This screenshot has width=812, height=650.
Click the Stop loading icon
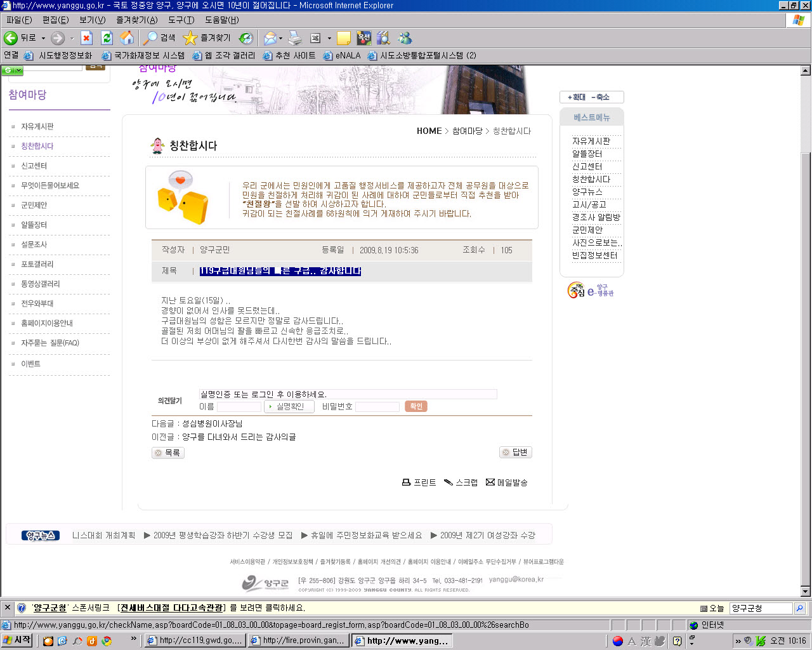click(87, 38)
